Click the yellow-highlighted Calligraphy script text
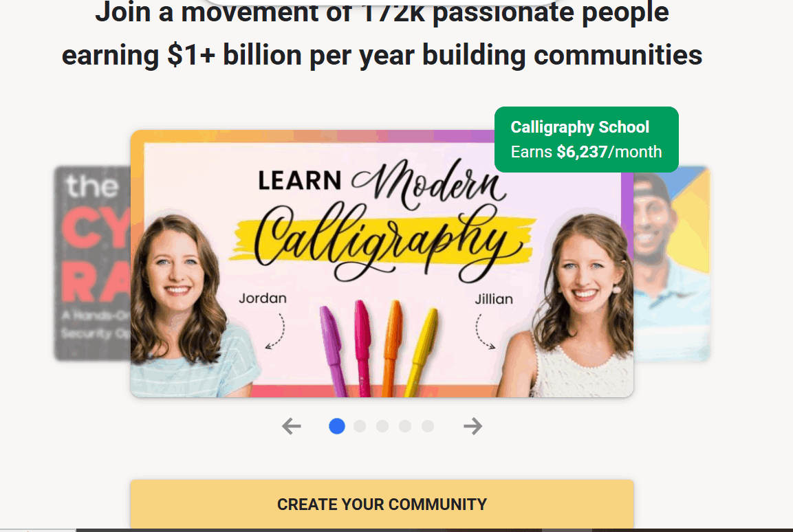793x532 pixels. [383, 243]
